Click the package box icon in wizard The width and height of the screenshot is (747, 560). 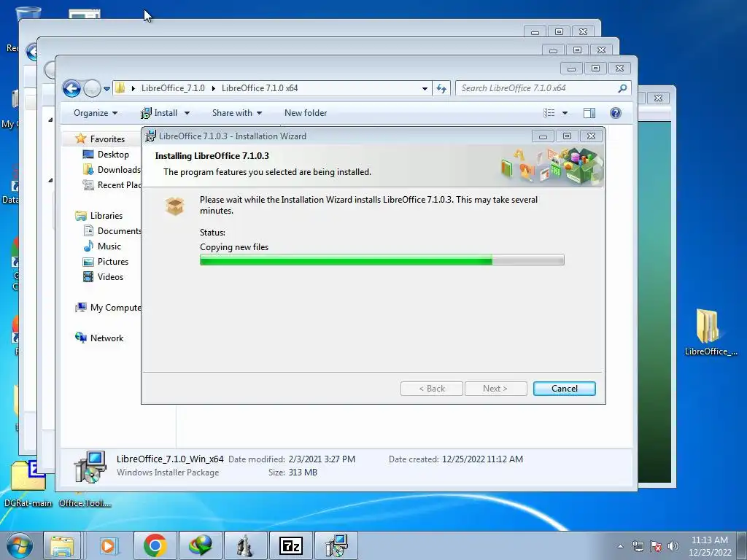[x=174, y=206]
